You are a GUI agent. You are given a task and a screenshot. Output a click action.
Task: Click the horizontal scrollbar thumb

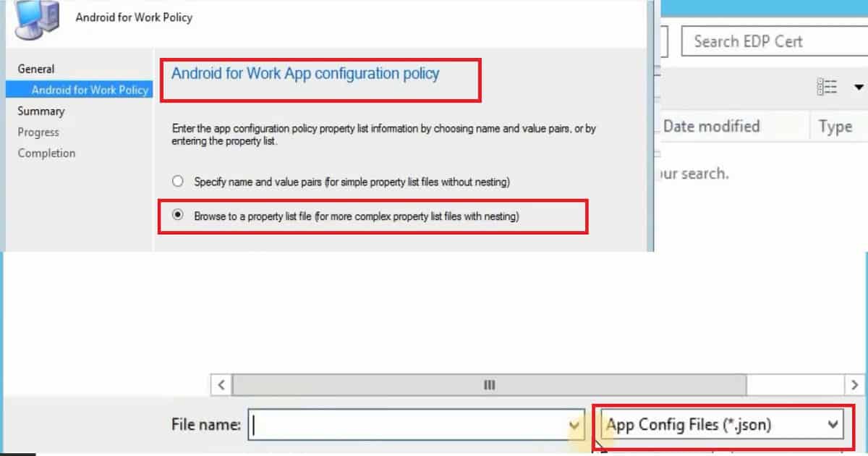pos(489,384)
